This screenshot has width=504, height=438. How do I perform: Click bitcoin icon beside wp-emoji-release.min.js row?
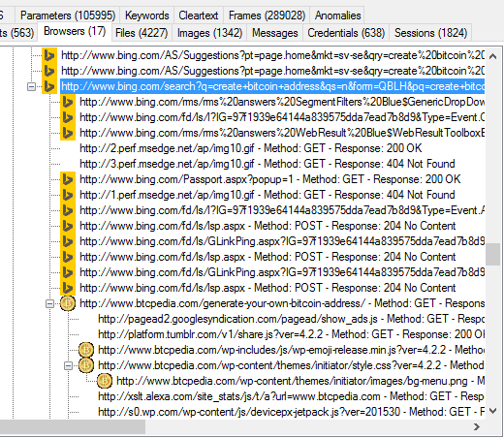point(86,350)
